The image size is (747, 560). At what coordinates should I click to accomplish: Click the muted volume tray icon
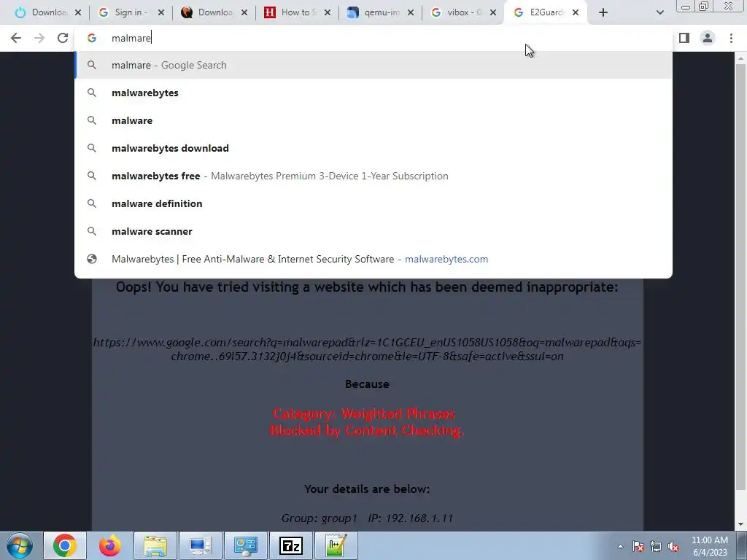click(x=673, y=546)
